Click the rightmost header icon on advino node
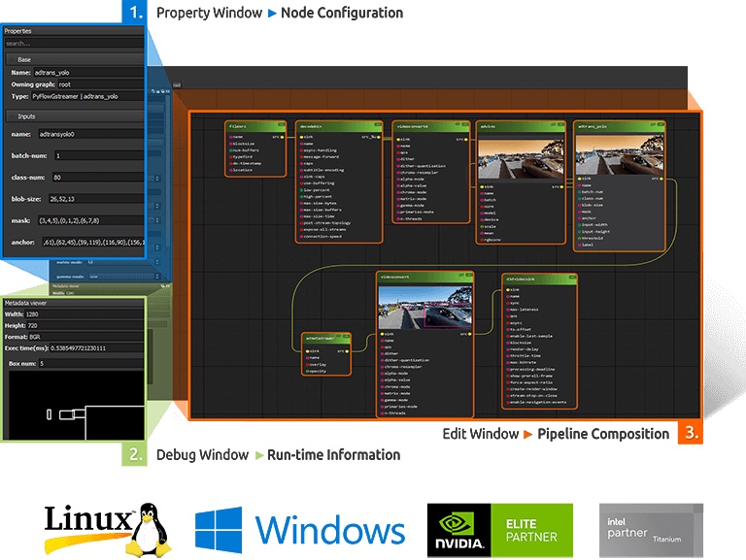The height and width of the screenshot is (560, 746). (561, 125)
